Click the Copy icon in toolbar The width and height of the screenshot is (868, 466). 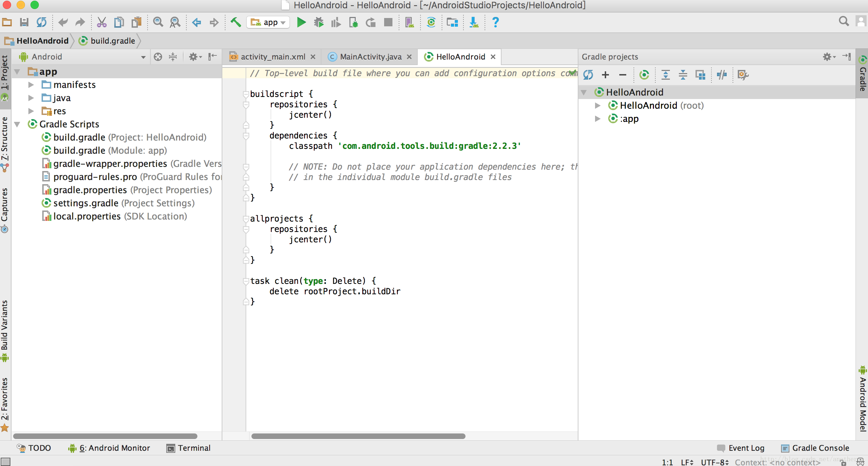pyautogui.click(x=119, y=23)
